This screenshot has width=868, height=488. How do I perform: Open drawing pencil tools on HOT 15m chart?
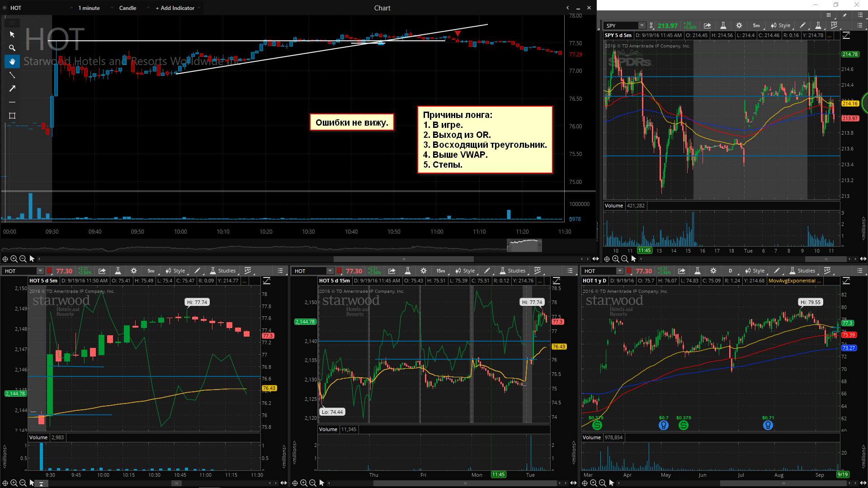(x=487, y=271)
